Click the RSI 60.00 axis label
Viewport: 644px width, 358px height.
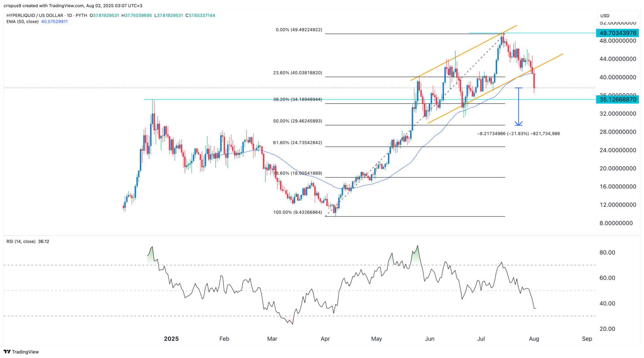pos(607,278)
